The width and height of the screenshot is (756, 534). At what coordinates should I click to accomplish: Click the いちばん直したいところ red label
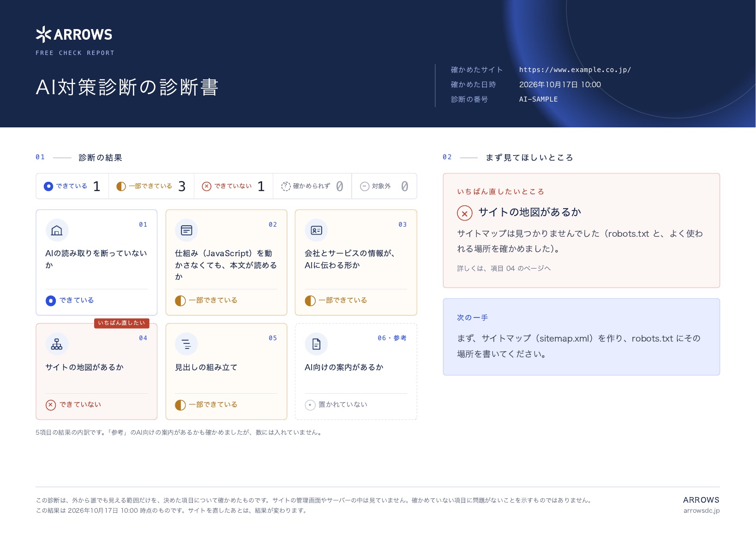(x=501, y=192)
